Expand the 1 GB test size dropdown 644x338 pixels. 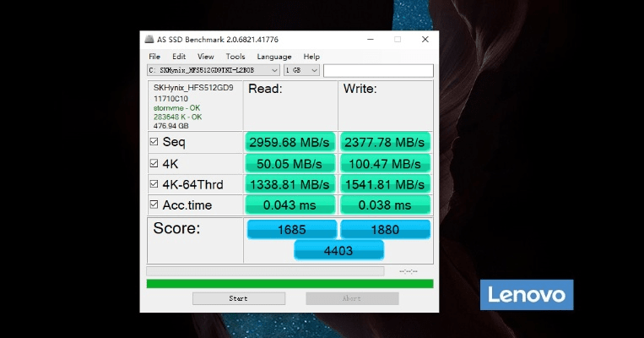(301, 70)
